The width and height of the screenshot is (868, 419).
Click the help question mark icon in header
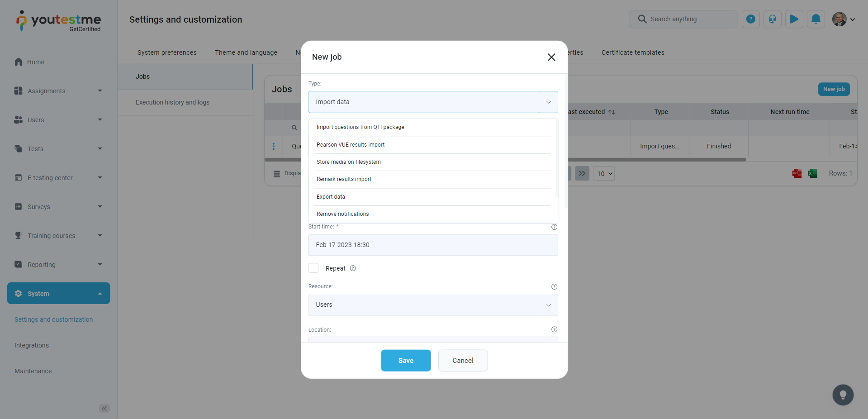click(750, 19)
